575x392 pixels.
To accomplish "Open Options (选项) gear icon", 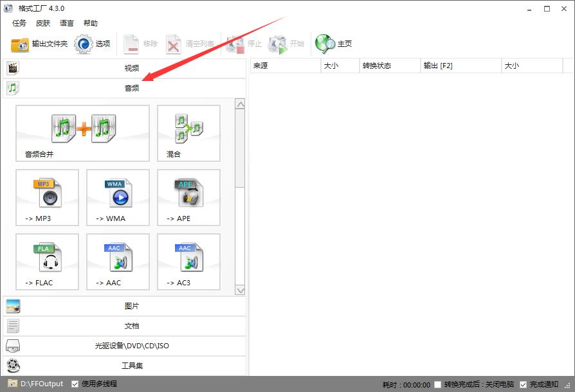I will point(84,44).
